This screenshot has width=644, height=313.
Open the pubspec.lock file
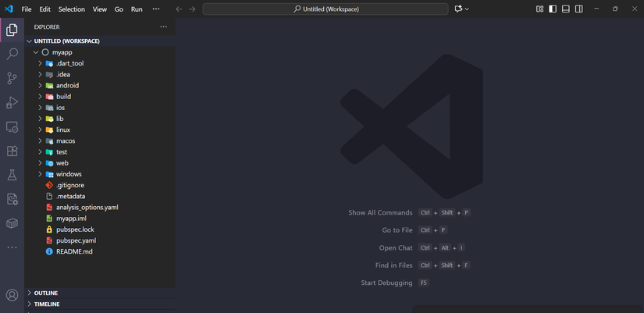click(100, 229)
